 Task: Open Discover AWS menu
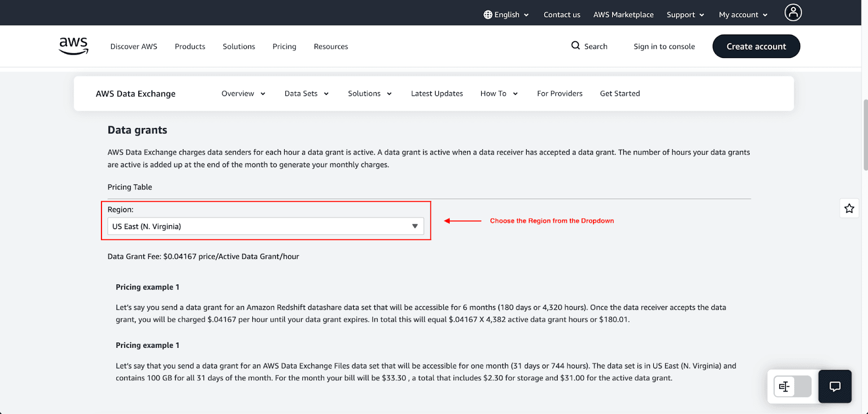coord(134,47)
